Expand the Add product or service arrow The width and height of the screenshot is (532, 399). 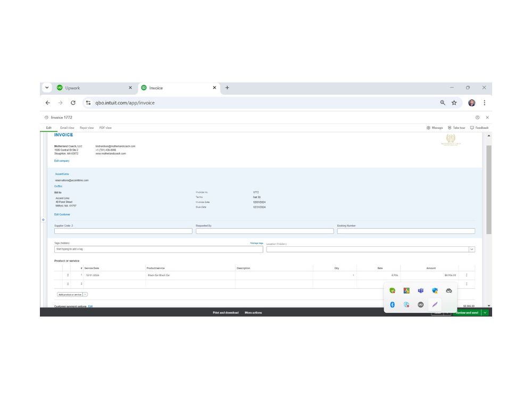pos(85,295)
